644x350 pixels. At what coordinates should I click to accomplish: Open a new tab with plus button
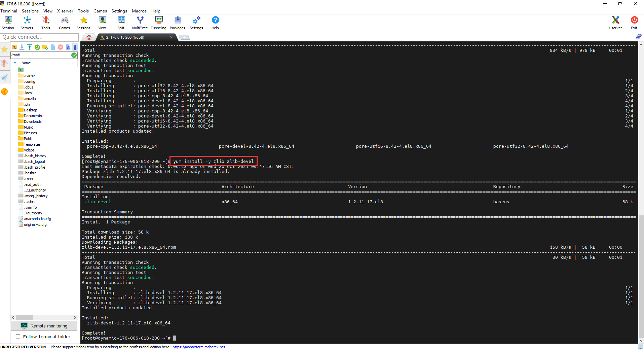tap(184, 37)
